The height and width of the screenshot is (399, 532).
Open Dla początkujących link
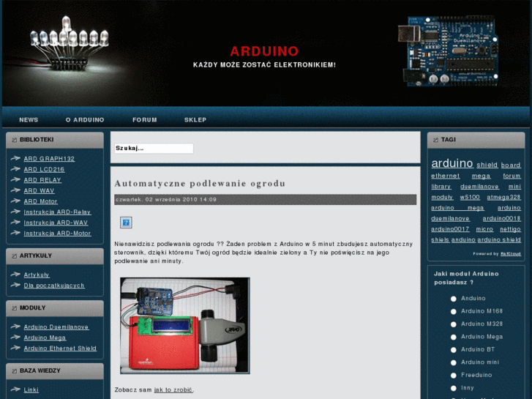54,286
